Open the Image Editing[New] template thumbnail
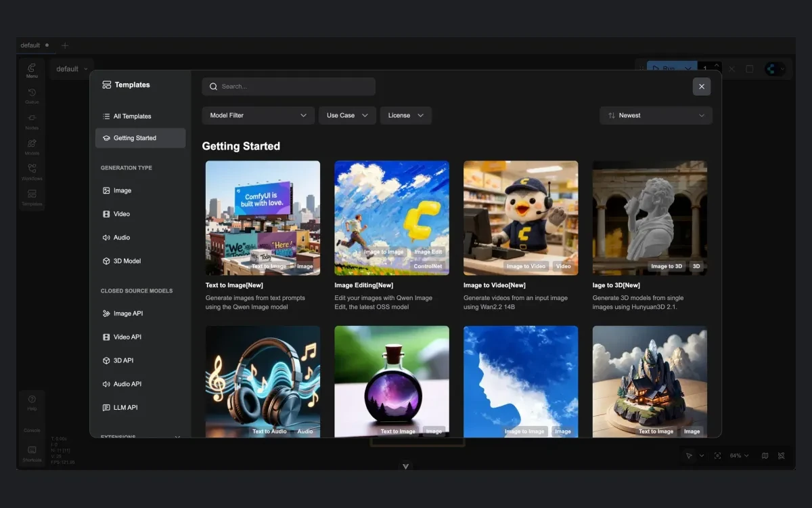The image size is (812, 508). click(392, 218)
